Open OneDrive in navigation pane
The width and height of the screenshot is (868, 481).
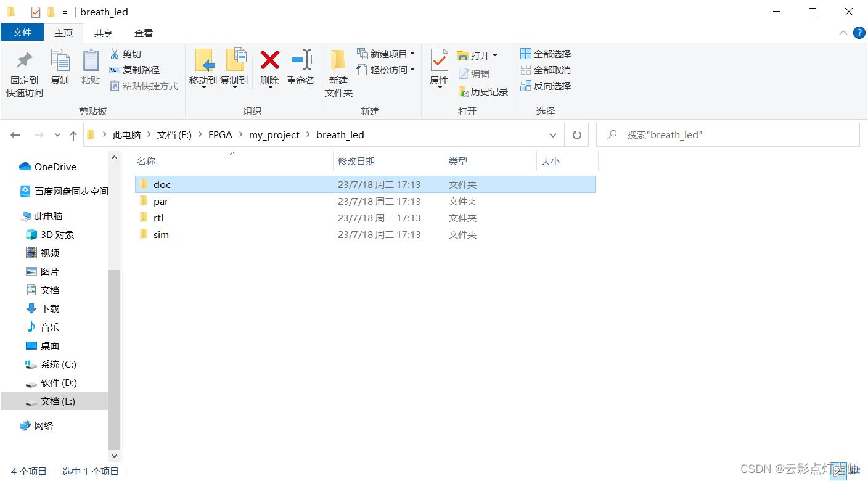[48, 166]
